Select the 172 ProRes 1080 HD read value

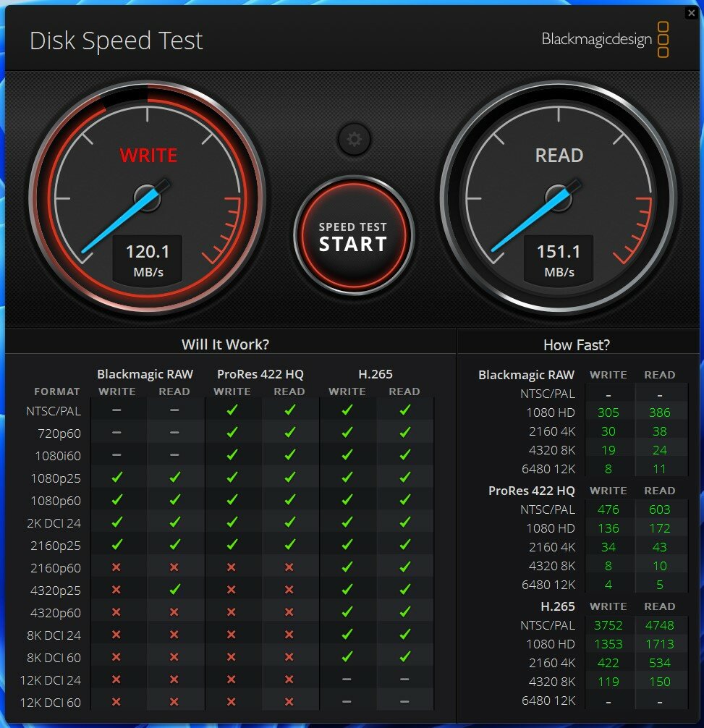659,528
